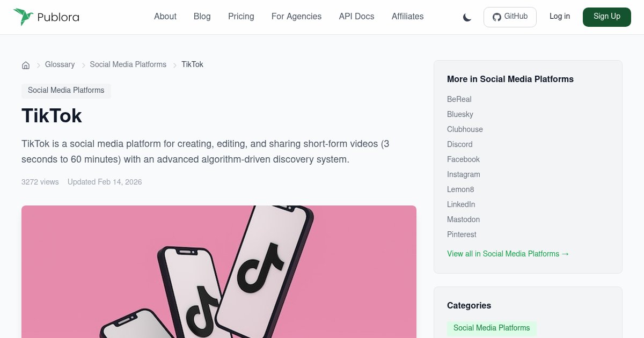
Task: Open the Blog page
Action: point(202,17)
